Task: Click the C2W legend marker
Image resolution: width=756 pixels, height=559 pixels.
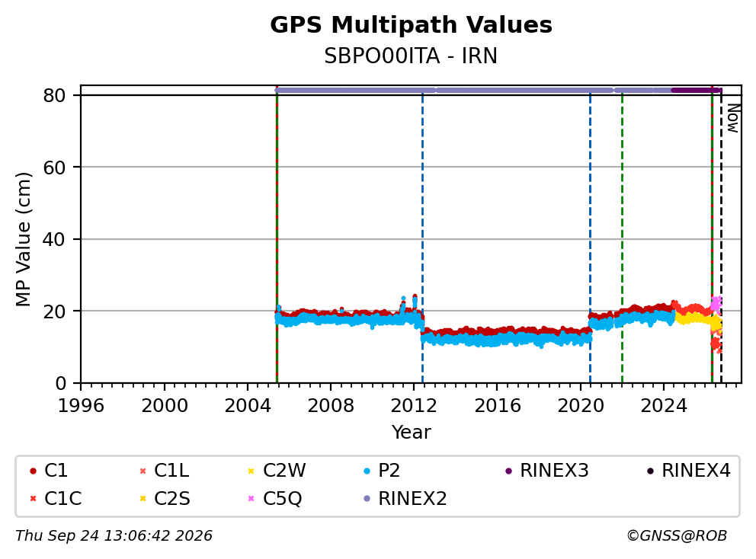Action: coord(251,471)
